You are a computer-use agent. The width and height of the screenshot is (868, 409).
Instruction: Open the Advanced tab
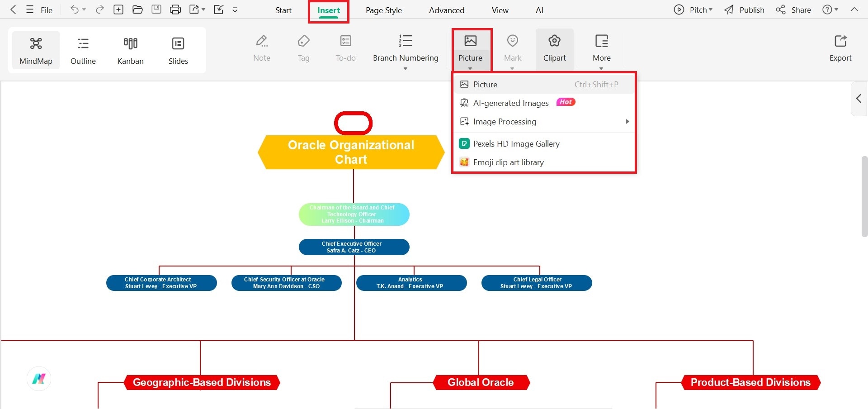447,10
